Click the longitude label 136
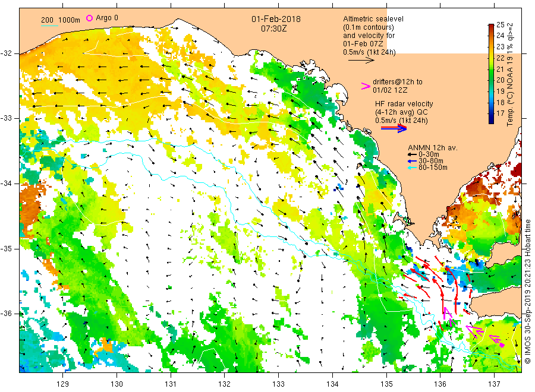The image size is (535, 392). point(440,384)
